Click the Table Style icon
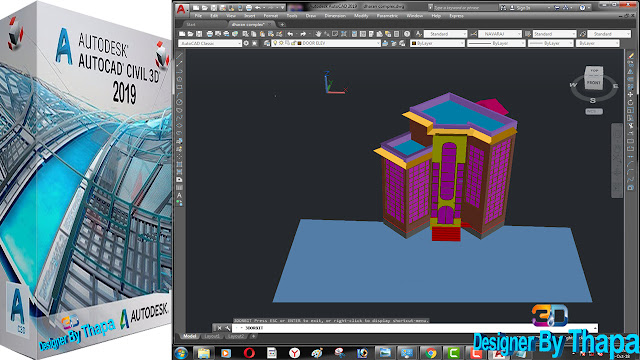This screenshot has height=360, width=640. click(x=528, y=34)
